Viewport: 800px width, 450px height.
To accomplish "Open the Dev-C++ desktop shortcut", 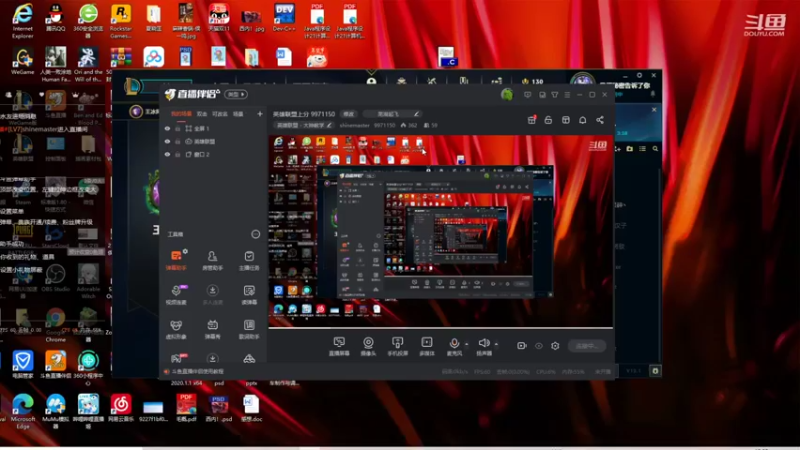I will [284, 18].
